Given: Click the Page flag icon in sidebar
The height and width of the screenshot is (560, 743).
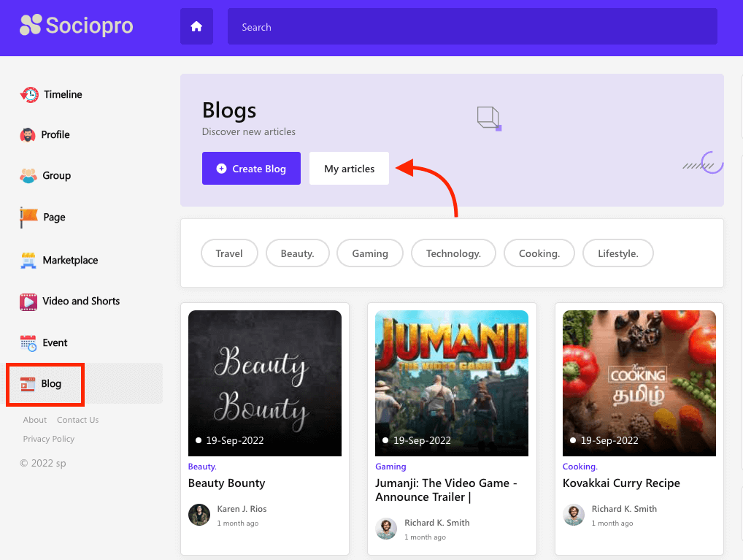Looking at the screenshot, I should click(26, 217).
